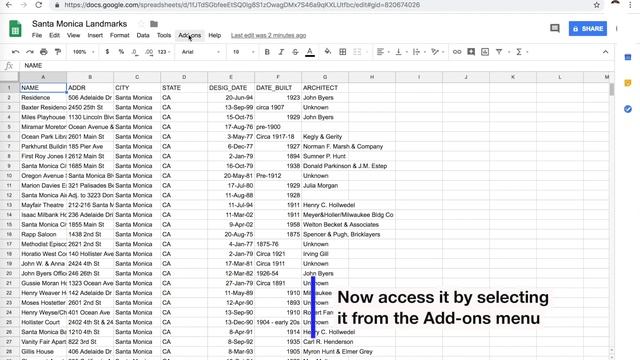Open Calendar in the side panel
This screenshot has width=640, height=360.
tap(628, 57)
